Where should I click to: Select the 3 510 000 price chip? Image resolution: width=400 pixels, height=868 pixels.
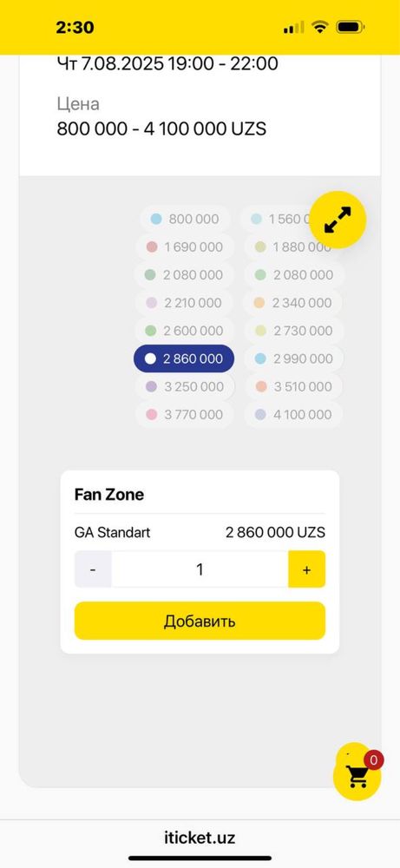[x=294, y=386]
